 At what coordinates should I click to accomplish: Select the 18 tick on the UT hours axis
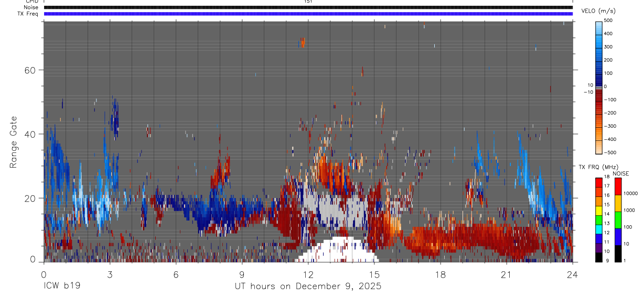tap(441, 274)
